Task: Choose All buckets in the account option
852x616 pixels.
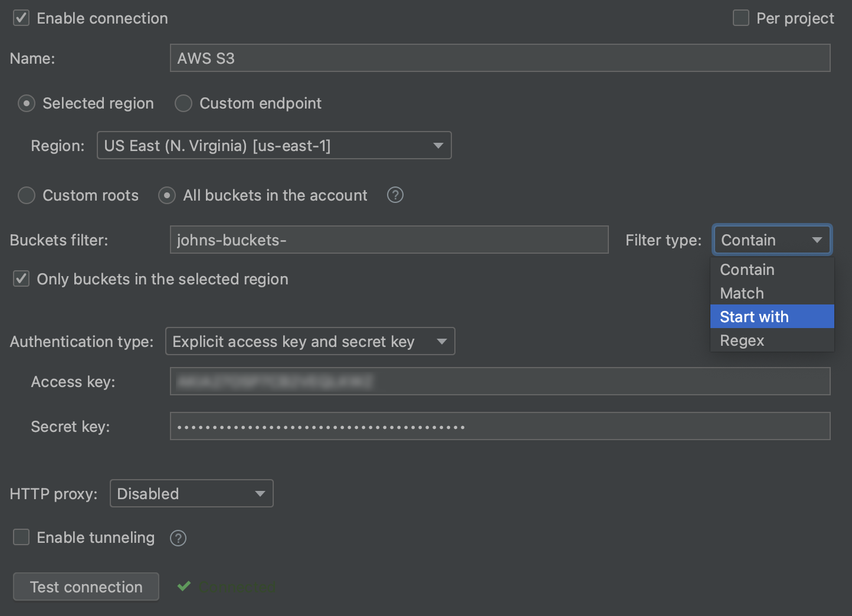Action: 166,195
